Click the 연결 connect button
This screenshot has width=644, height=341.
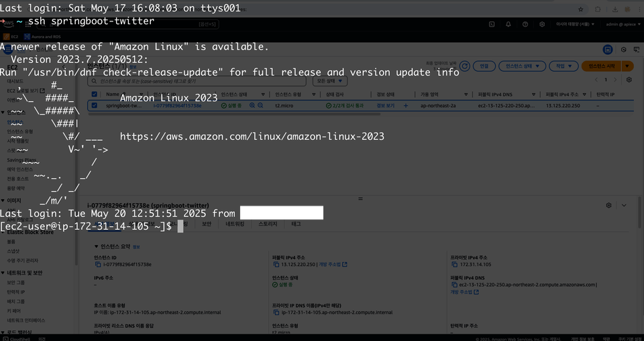[484, 66]
